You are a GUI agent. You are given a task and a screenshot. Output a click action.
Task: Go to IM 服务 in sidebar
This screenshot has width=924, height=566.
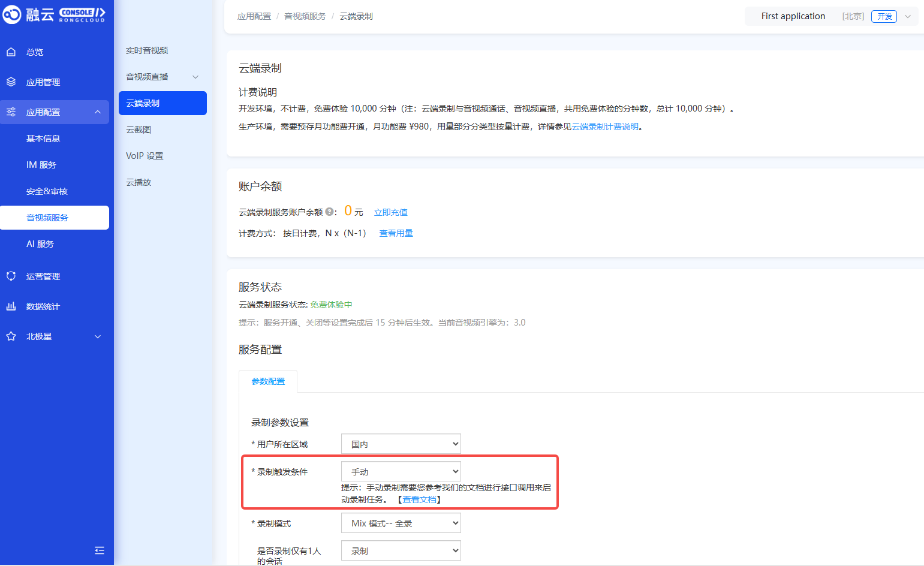pos(41,165)
